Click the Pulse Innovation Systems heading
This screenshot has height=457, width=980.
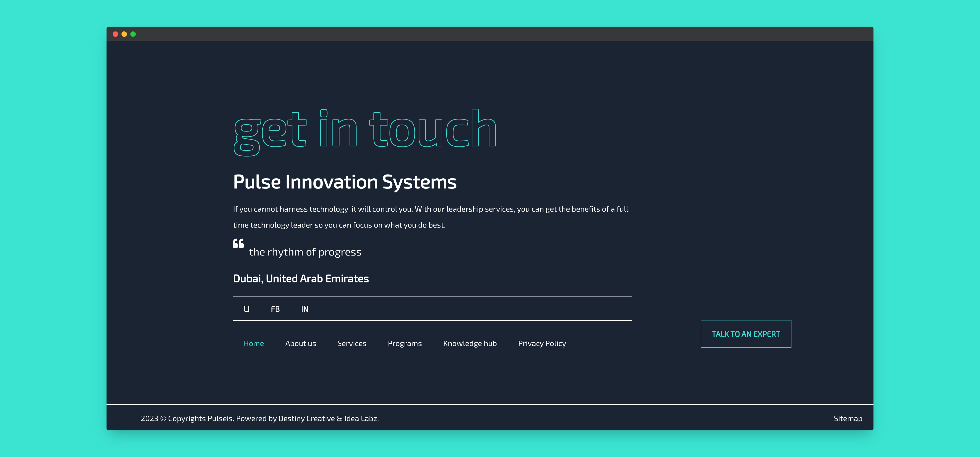(x=345, y=182)
